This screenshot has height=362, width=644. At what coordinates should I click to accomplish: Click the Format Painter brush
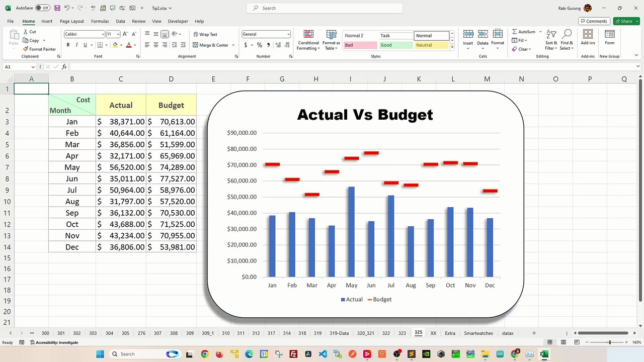click(x=26, y=49)
